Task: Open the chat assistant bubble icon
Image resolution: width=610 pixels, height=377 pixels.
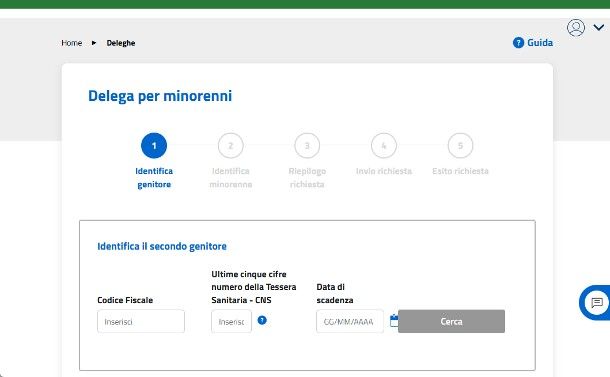Action: point(597,303)
